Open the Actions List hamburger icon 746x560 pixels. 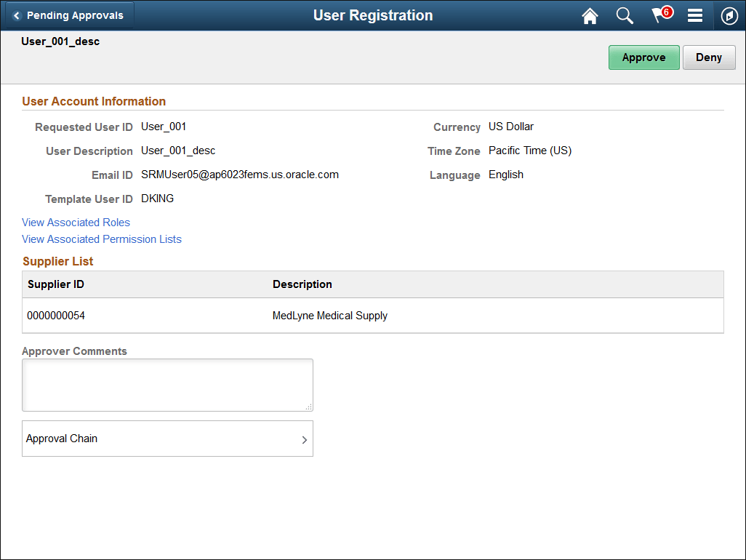pyautogui.click(x=695, y=15)
